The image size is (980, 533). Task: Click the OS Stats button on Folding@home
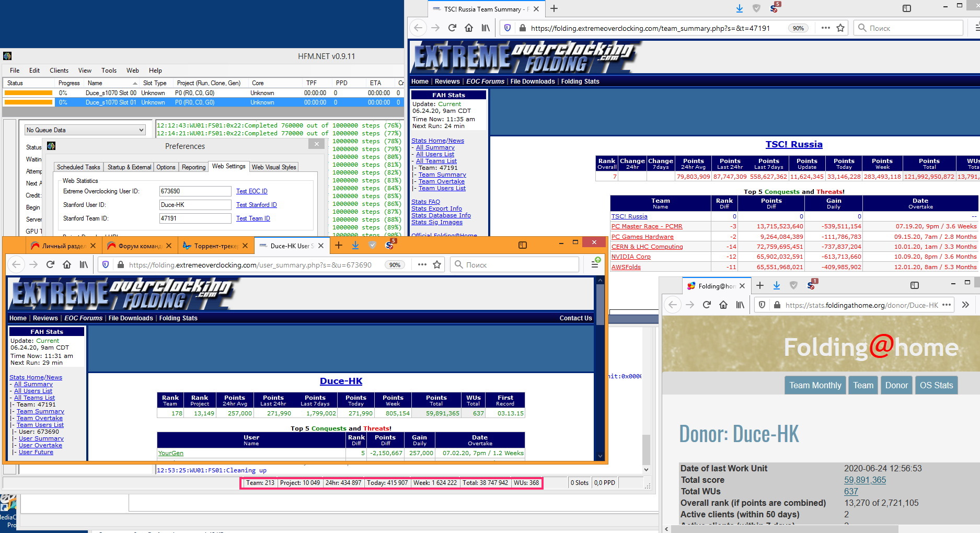[x=937, y=385]
